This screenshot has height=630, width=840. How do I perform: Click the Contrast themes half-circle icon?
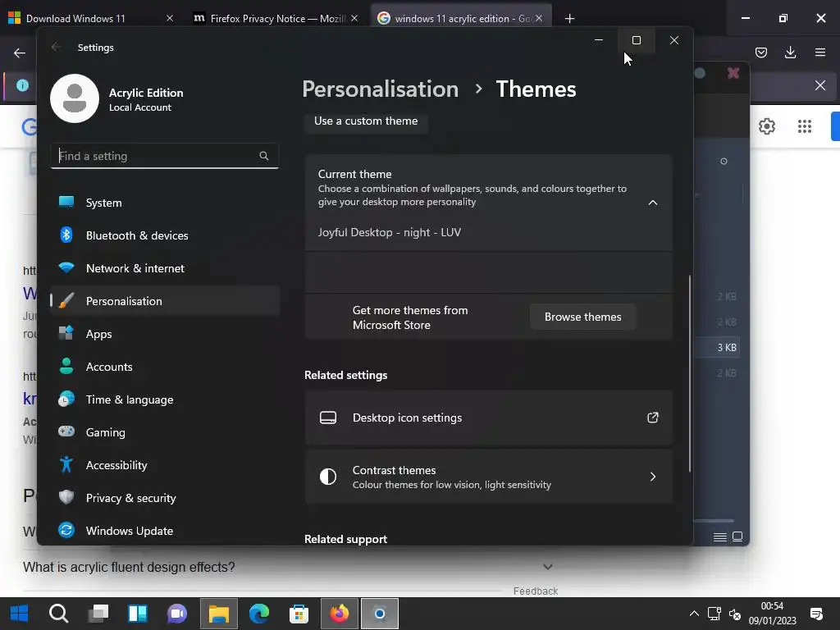click(328, 477)
